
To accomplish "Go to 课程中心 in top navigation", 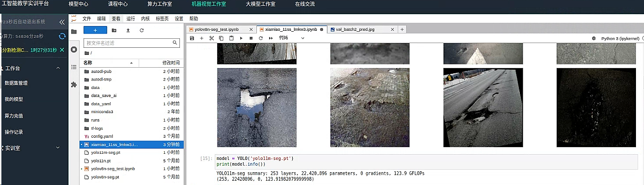I will coord(118,4).
